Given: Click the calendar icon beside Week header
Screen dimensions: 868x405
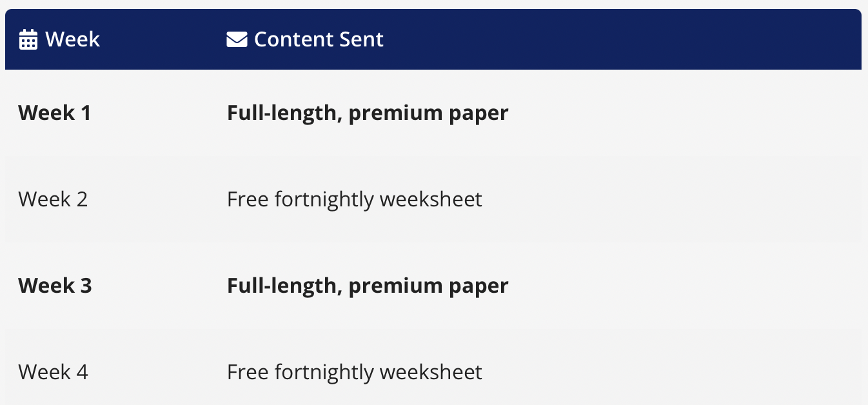Looking at the screenshot, I should tap(28, 40).
